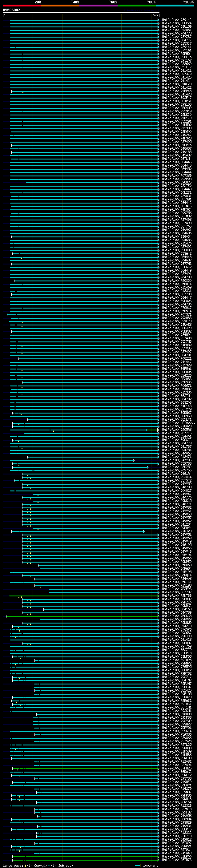
Task: Select label UniRef100_P12471
Action: coord(177,457)
